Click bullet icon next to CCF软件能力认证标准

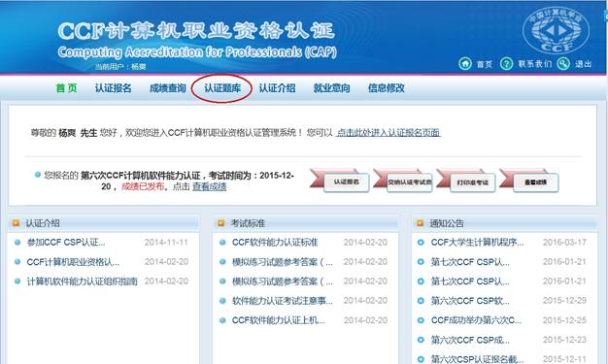tap(222, 243)
